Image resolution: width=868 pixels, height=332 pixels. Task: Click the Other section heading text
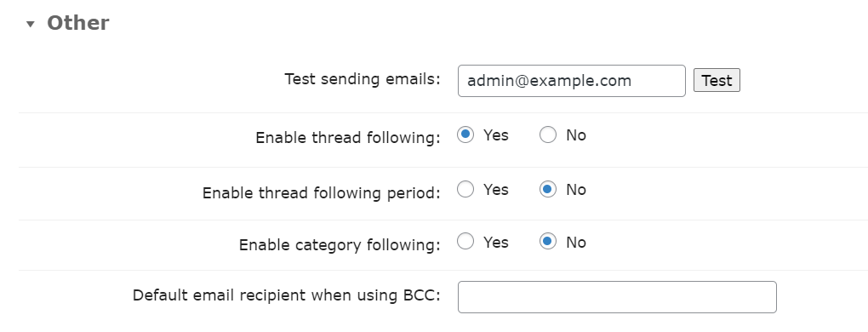pos(78,23)
